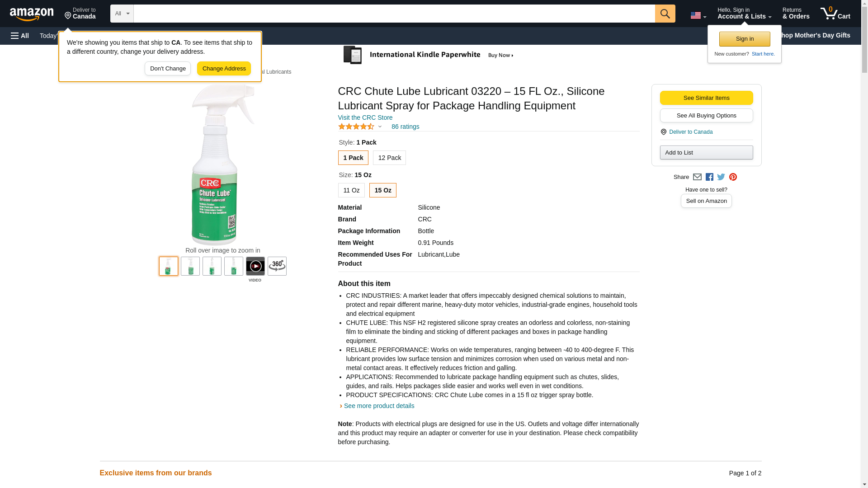Screen dimensions: 868x488
Task: Click into the Amazon search field
Action: pos(393,14)
